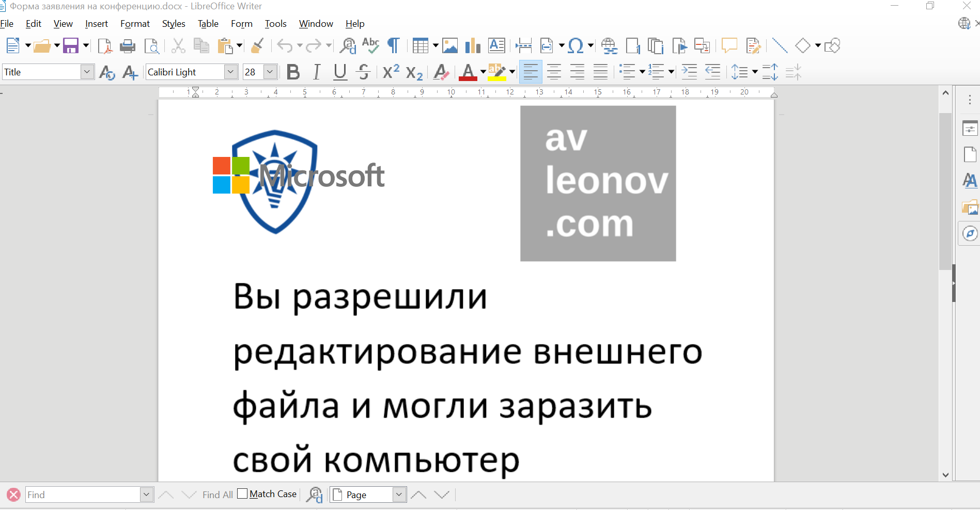Select the Insert Line tool
This screenshot has height=510, width=980.
pyautogui.click(x=780, y=46)
